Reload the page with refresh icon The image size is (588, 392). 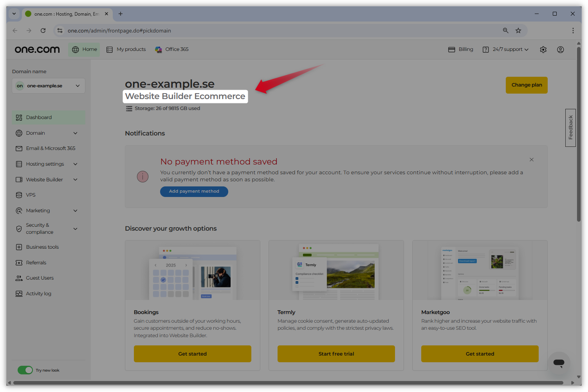(x=43, y=31)
